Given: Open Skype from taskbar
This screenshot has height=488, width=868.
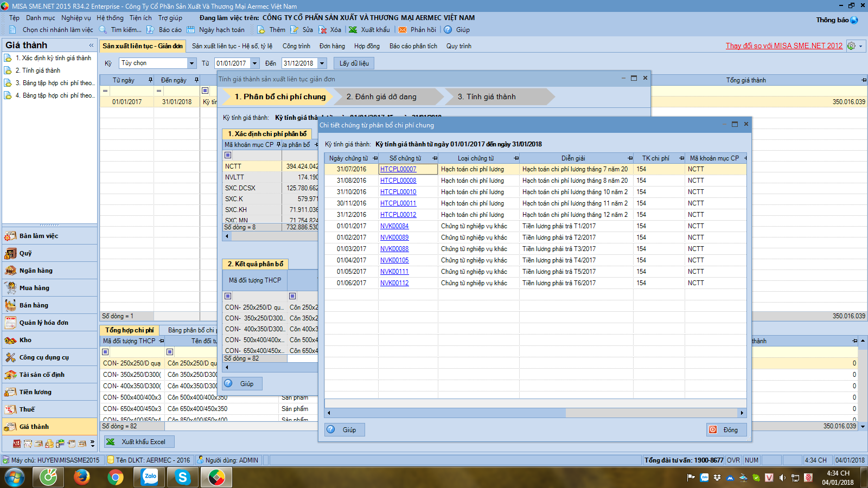Looking at the screenshot, I should (x=183, y=477).
